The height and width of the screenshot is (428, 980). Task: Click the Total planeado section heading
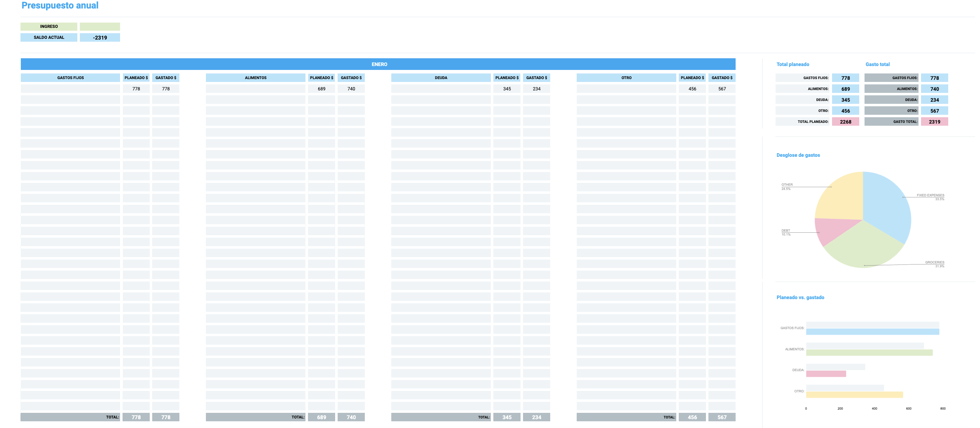pos(793,64)
